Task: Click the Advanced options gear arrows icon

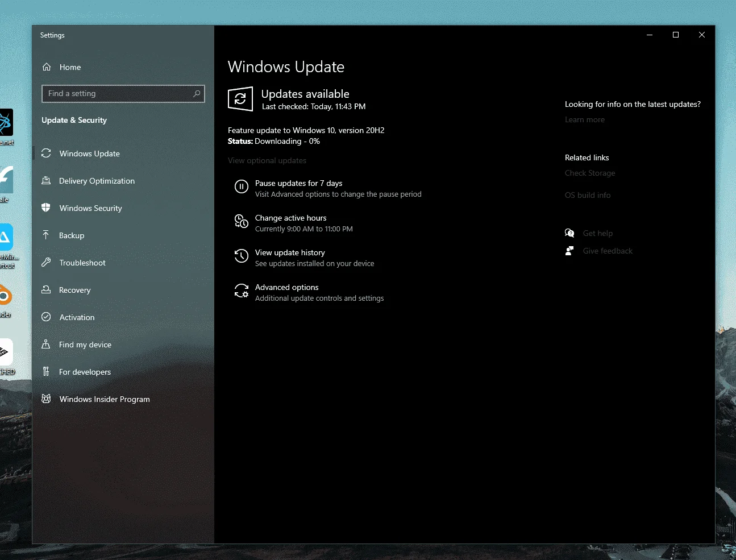Action: coord(242,291)
